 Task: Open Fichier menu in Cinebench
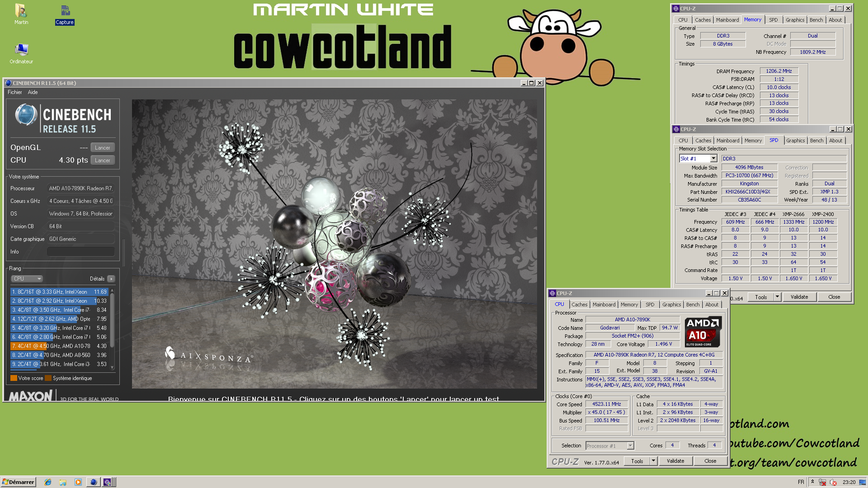[x=15, y=92]
